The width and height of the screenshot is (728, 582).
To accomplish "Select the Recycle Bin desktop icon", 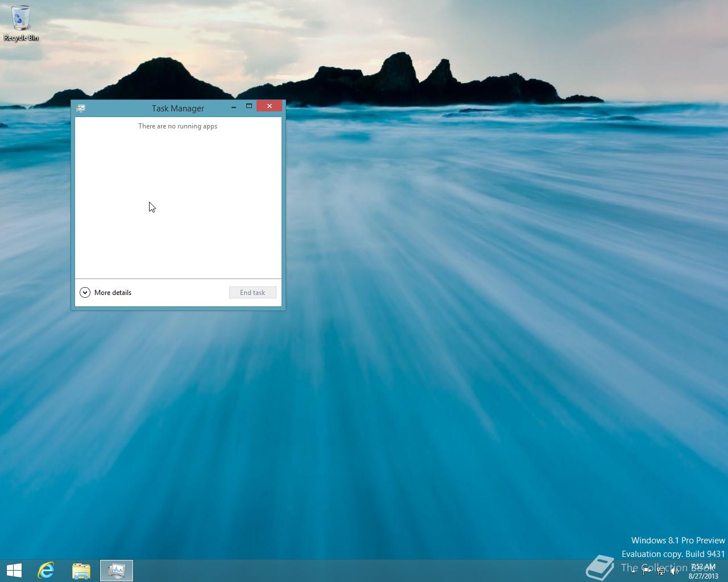I will [x=21, y=23].
